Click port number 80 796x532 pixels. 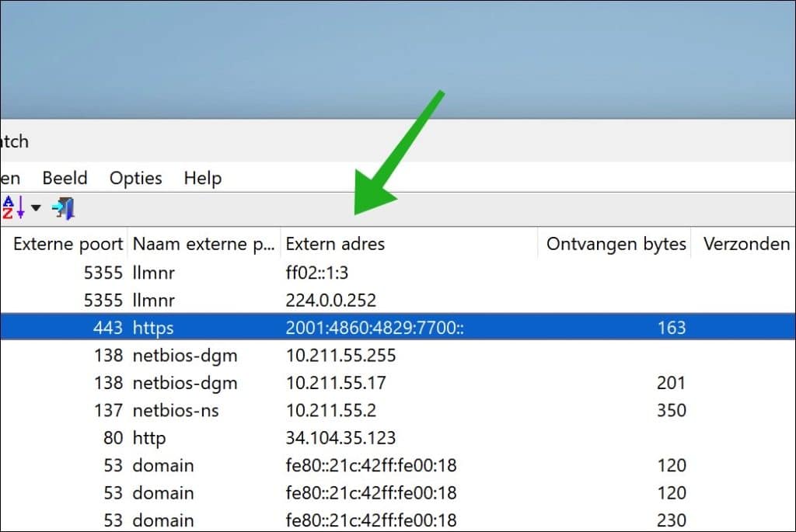(x=113, y=438)
